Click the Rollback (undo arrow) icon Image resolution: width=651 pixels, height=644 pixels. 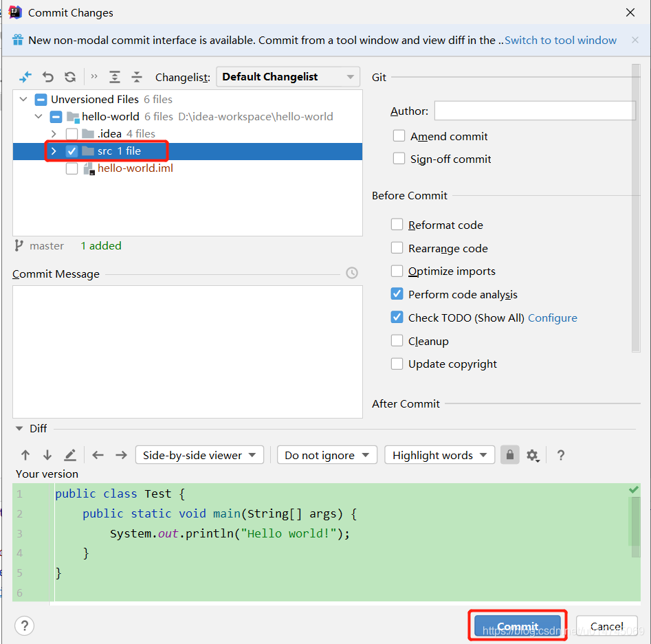[47, 77]
